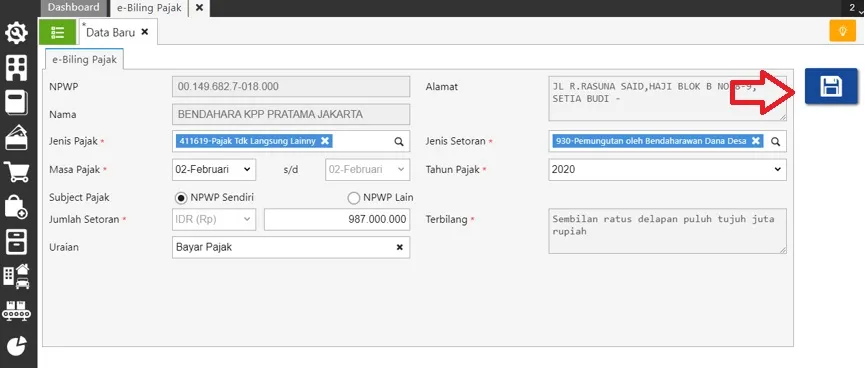Clear the Uraian field with the x

tap(400, 248)
